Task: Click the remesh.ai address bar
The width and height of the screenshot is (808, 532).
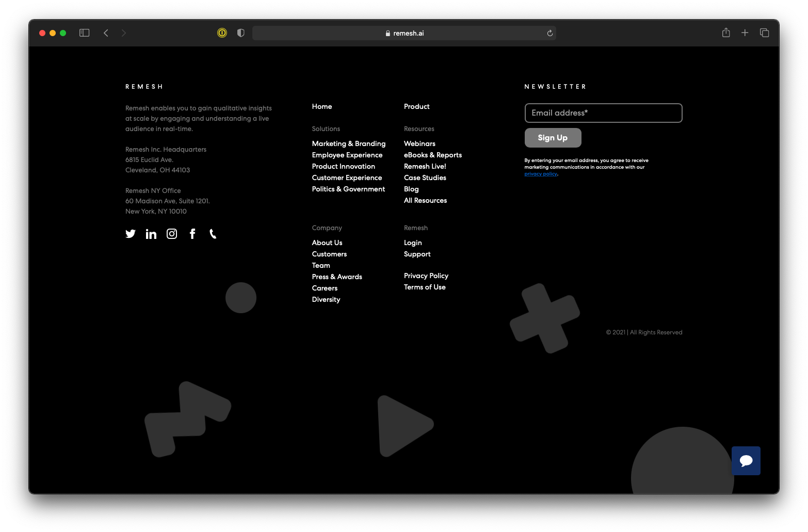Action: click(404, 33)
